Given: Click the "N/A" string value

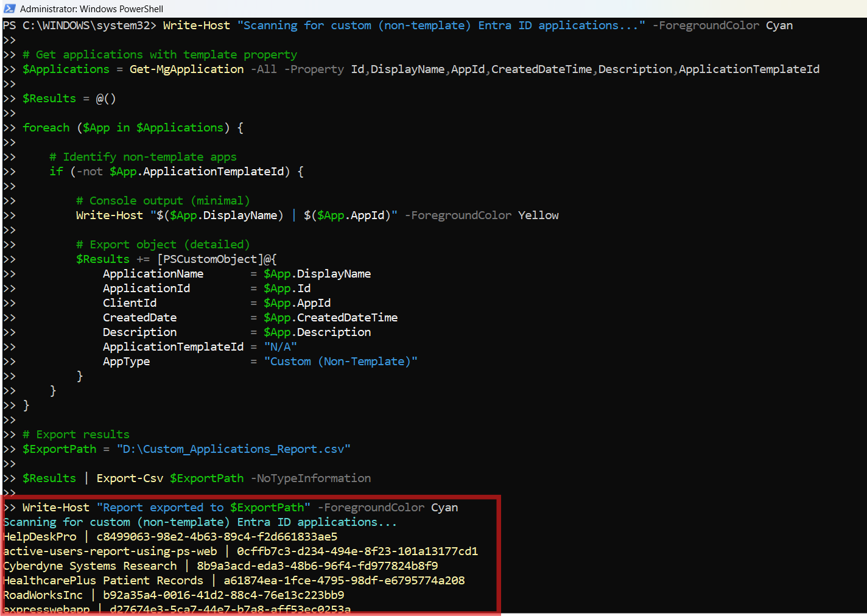Looking at the screenshot, I should coord(280,347).
